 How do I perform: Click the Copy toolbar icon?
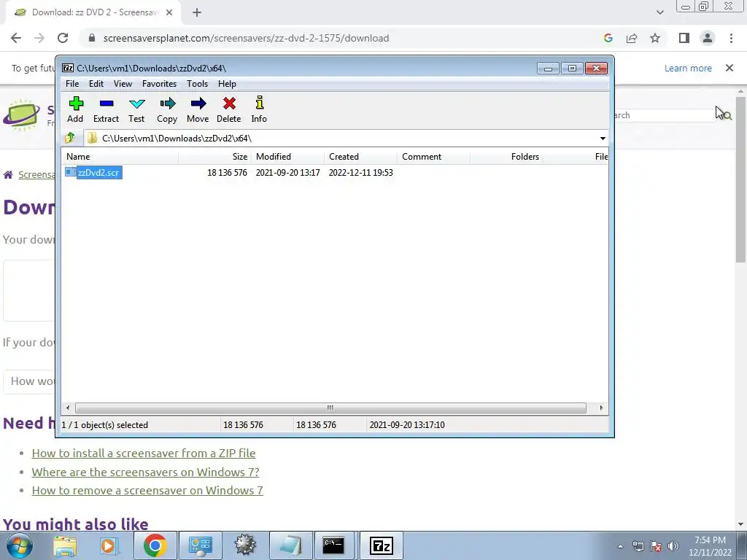pos(167,109)
